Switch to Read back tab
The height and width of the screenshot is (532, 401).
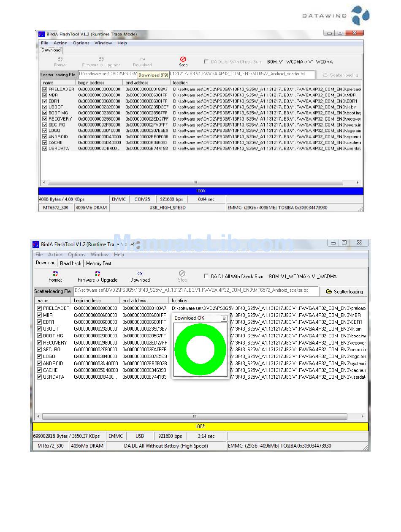[x=71, y=263]
